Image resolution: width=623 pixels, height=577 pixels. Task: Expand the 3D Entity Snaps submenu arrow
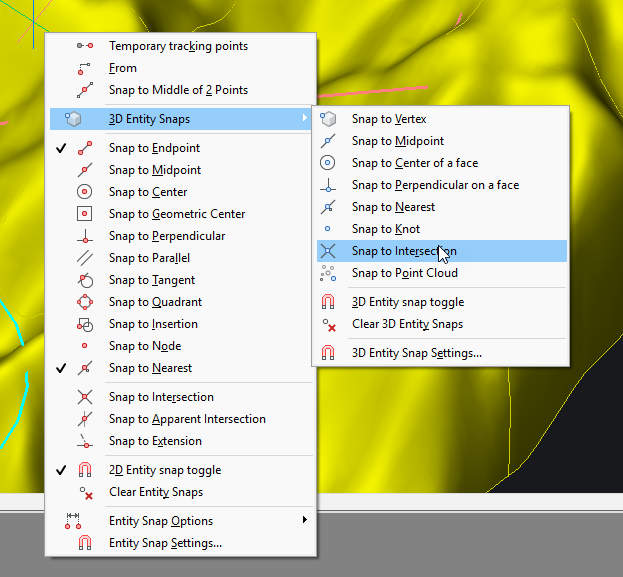(304, 119)
